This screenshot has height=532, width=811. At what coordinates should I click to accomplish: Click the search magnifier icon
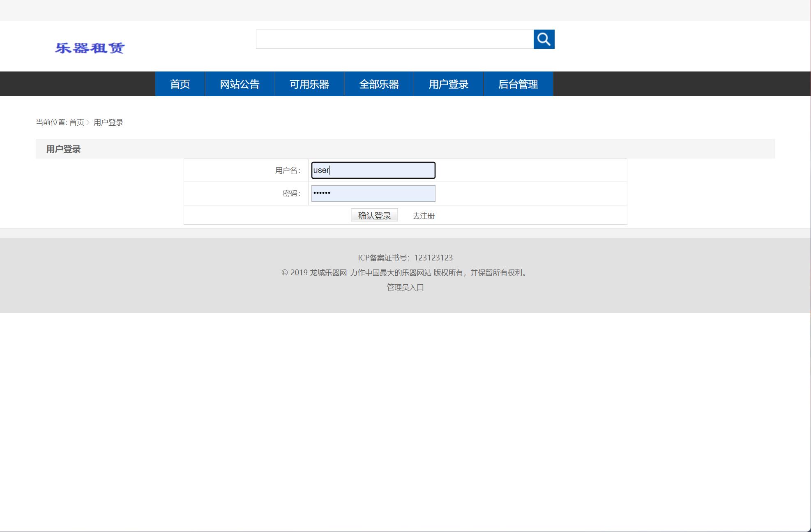(x=544, y=39)
